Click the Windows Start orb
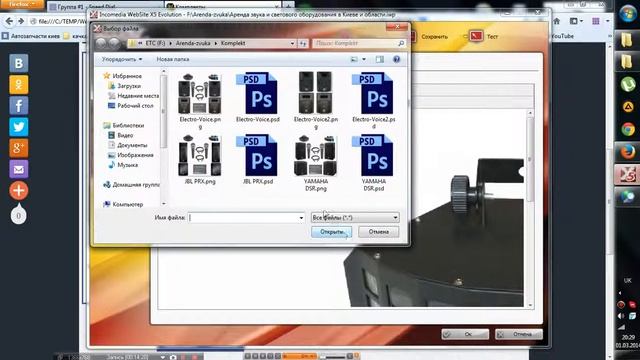The image size is (640, 360). point(628,14)
